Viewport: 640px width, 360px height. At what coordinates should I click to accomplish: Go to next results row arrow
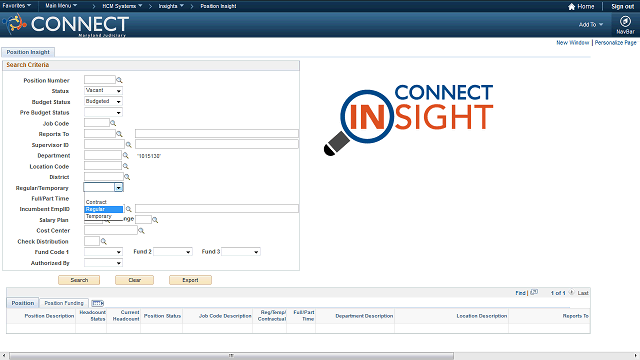coord(571,292)
